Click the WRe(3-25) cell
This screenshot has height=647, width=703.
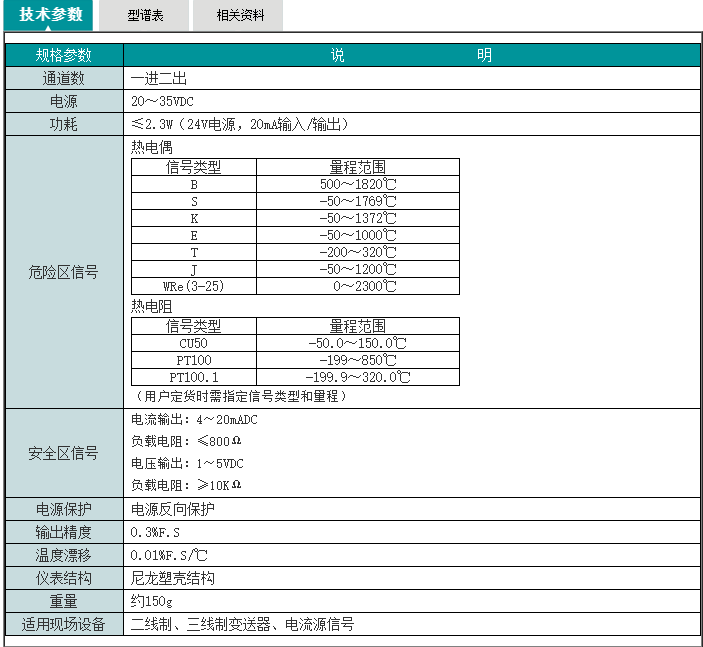click(x=194, y=287)
